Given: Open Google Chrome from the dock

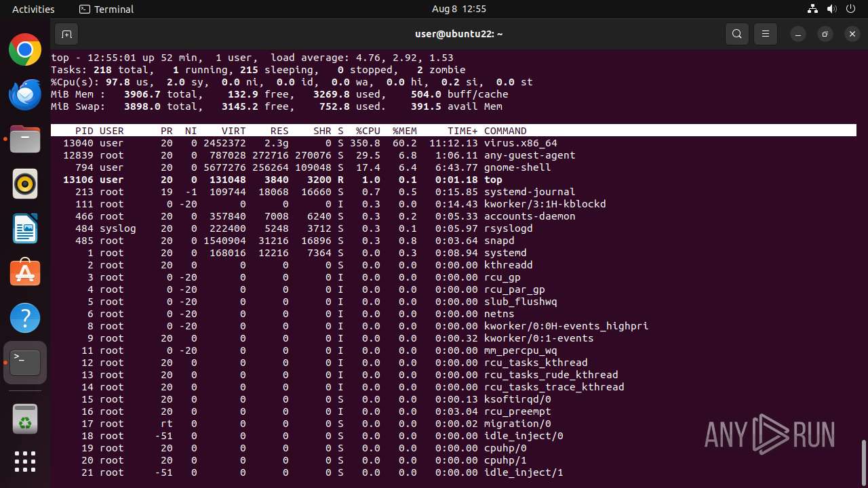Looking at the screenshot, I should (25, 50).
